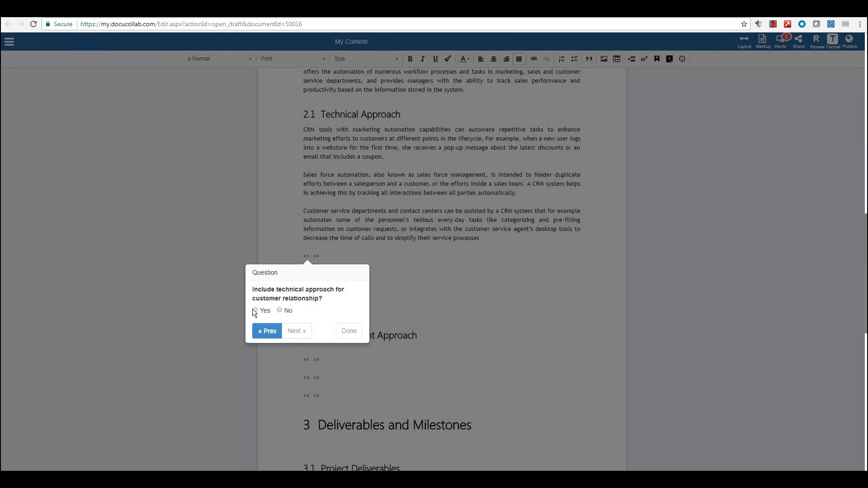The height and width of the screenshot is (488, 868).
Task: Click the insert link icon
Action: coord(534,59)
